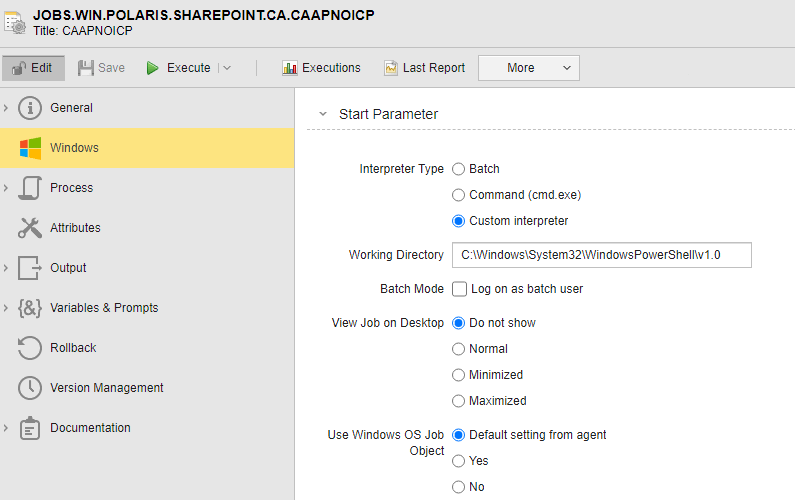Click the Attributes wrench icon
The width and height of the screenshot is (795, 500).
30,228
